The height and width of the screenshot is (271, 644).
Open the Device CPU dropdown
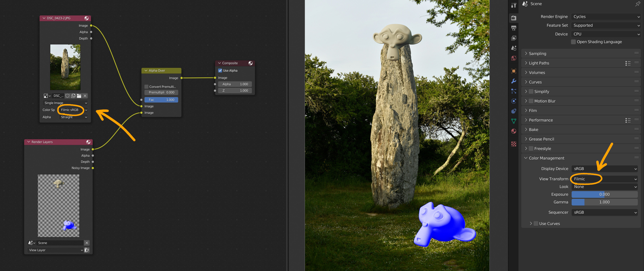pyautogui.click(x=606, y=34)
